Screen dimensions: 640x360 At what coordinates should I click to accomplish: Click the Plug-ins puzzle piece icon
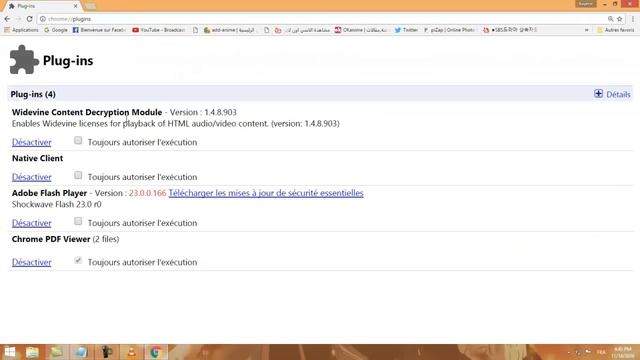tap(24, 60)
